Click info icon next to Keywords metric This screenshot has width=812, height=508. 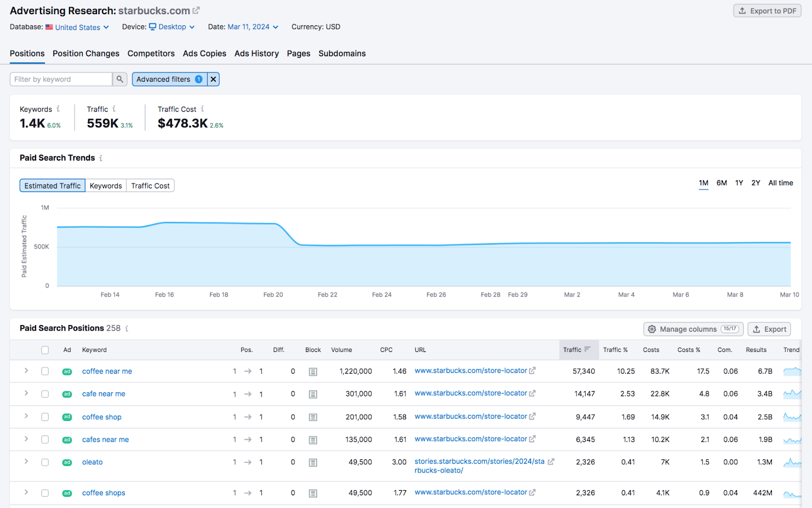(x=58, y=109)
